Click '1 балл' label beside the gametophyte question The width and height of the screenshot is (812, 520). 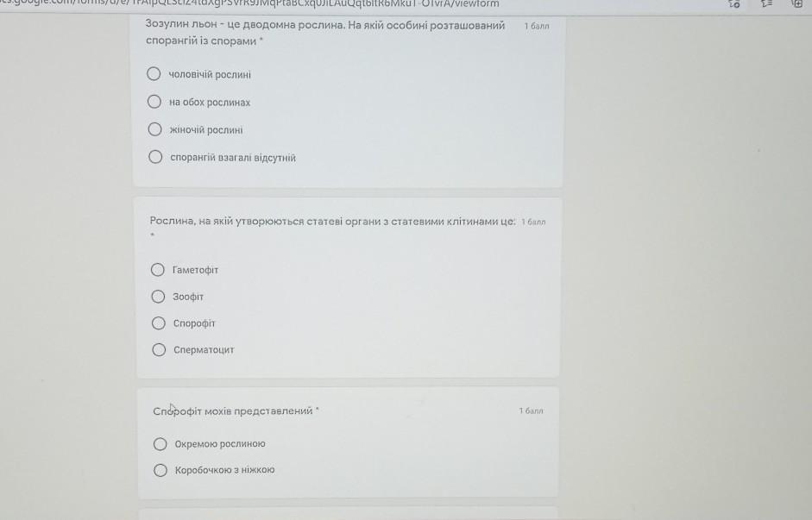click(x=533, y=222)
